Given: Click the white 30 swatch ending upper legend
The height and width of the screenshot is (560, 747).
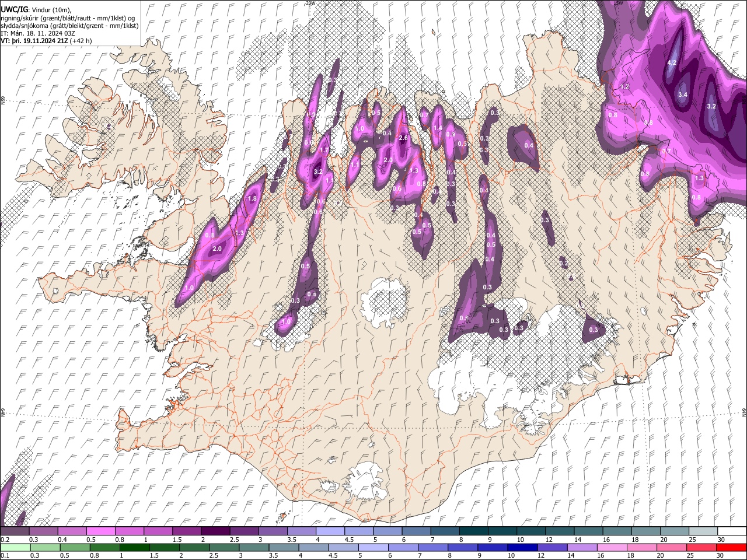Looking at the screenshot, I should (x=732, y=531).
